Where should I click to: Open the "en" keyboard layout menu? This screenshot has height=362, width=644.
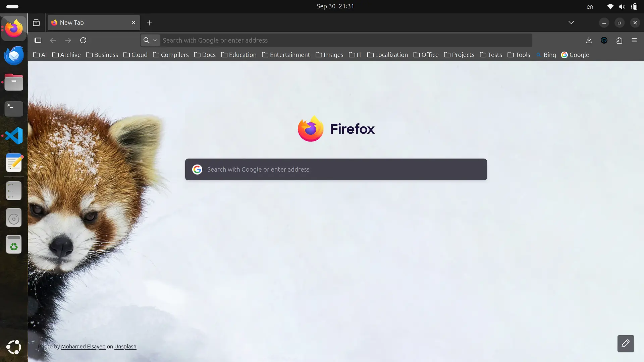590,6
